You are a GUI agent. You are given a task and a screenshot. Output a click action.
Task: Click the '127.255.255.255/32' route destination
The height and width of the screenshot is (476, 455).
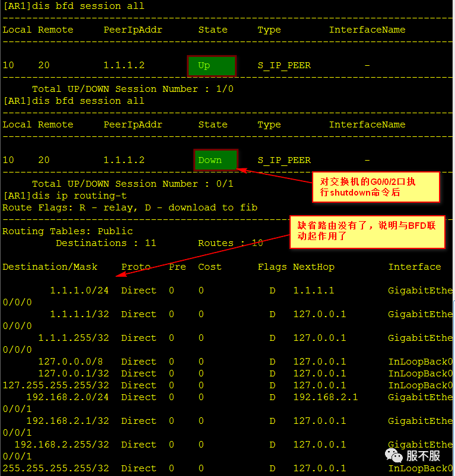(x=56, y=385)
